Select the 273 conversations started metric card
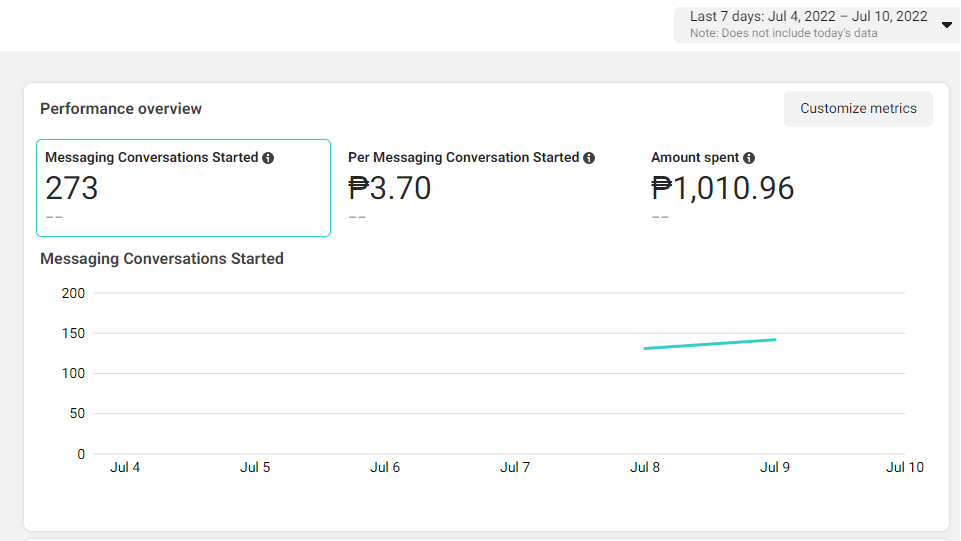This screenshot has height=541, width=961. (183, 188)
